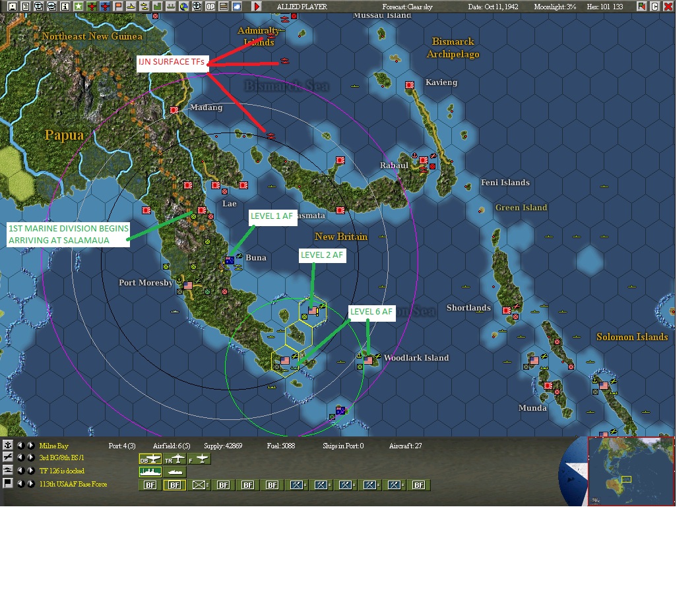The image size is (700, 592).
Task: Click the Pacific minimap thumbnail
Action: tap(631, 471)
